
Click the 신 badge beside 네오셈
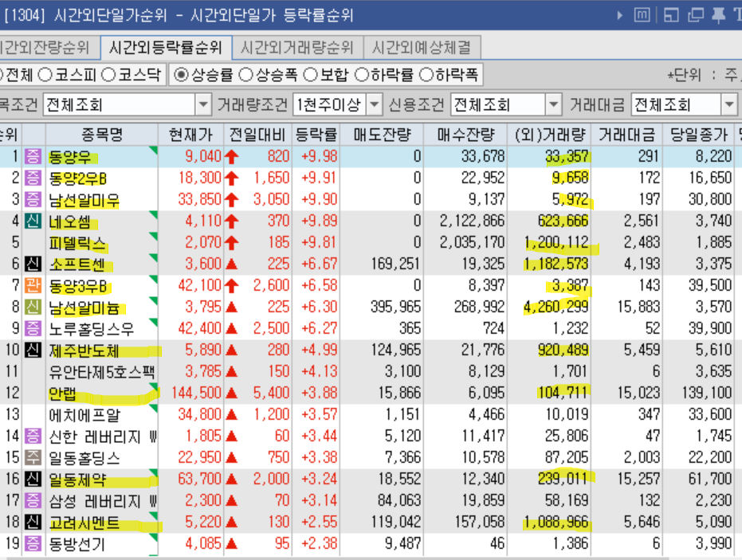(33, 221)
